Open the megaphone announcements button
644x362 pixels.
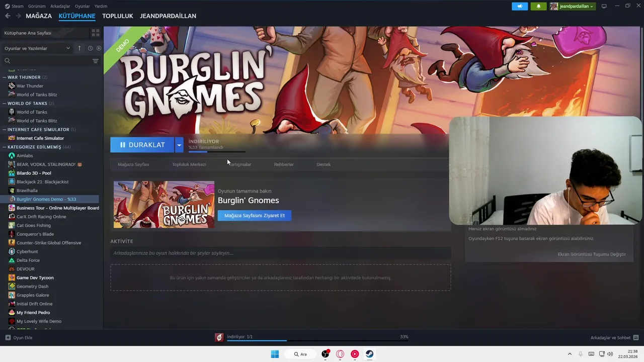coord(520,6)
